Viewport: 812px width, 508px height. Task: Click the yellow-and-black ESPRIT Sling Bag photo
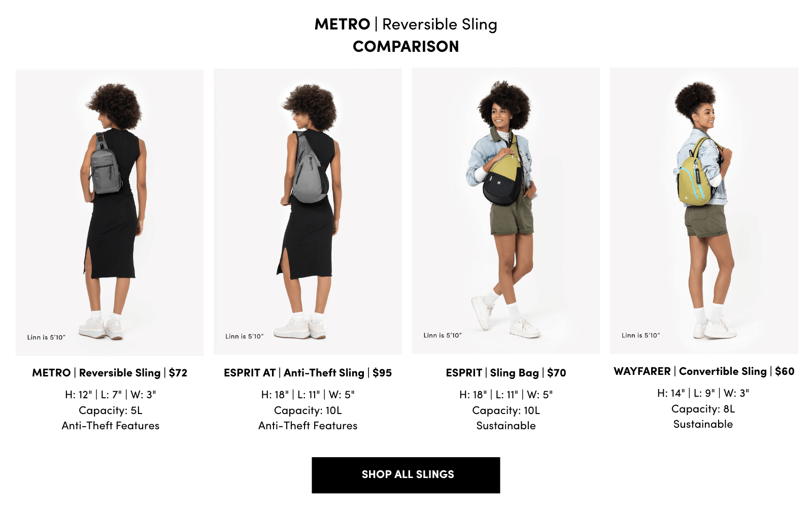coord(505,210)
